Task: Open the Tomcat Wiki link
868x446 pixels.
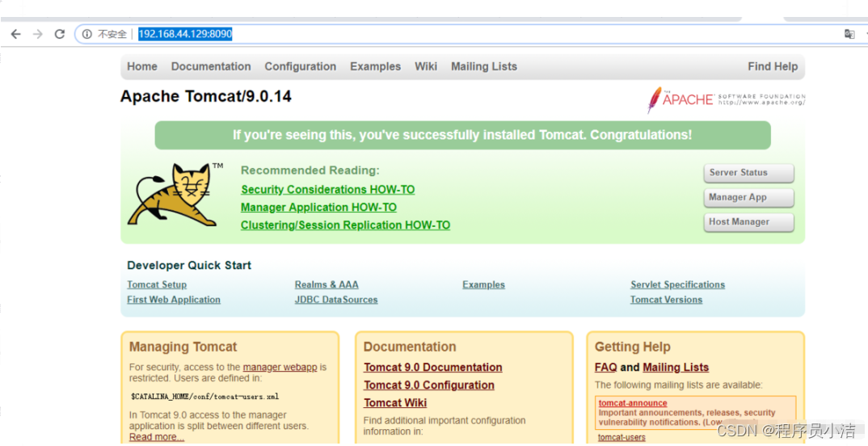Action: (x=395, y=403)
